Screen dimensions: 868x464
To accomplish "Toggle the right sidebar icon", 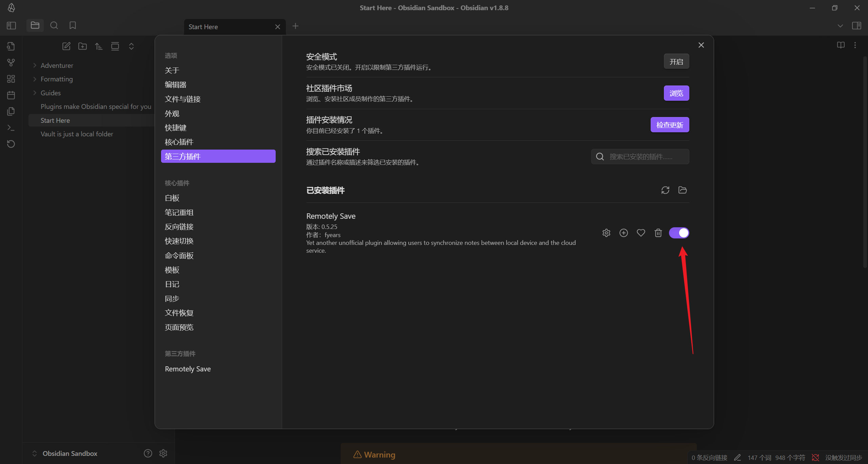I will point(856,25).
